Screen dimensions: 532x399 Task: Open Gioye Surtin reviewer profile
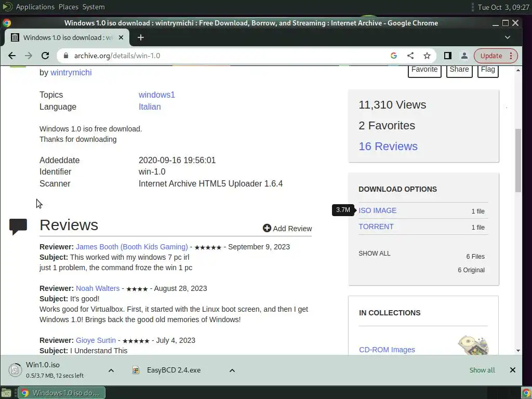point(96,340)
